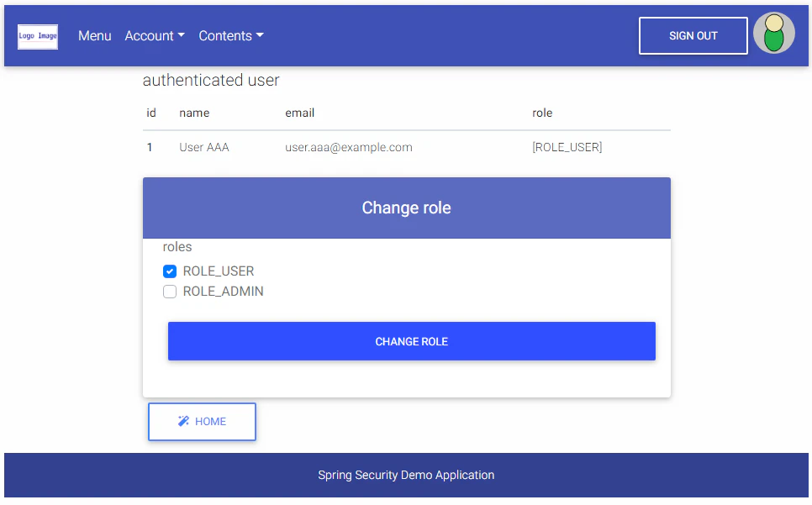Click the Spring Security Demo Application footer text

(406, 475)
